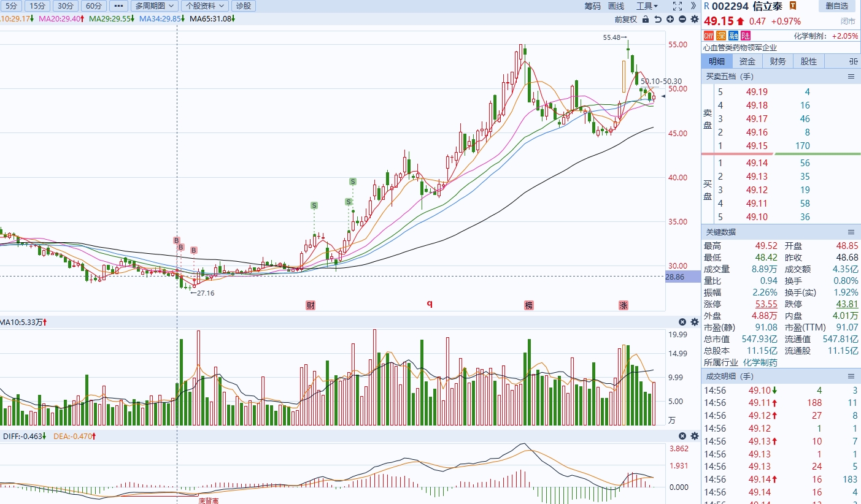
Task: Expand the 多周期图 dropdown
Action: click(x=155, y=6)
